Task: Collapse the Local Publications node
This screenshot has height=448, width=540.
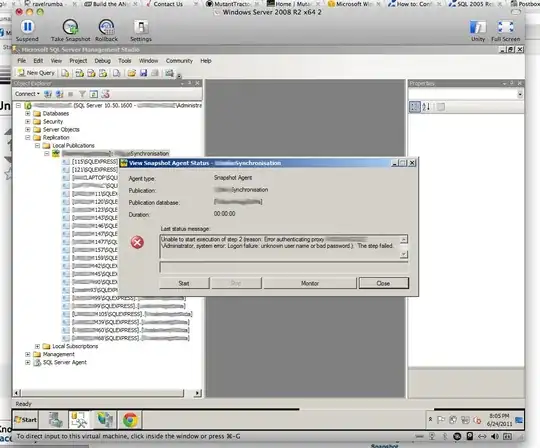Action: [37, 145]
